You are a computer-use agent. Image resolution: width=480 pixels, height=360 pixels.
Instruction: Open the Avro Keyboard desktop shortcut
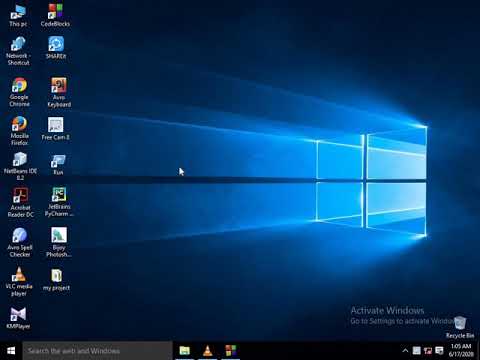pos(59,92)
